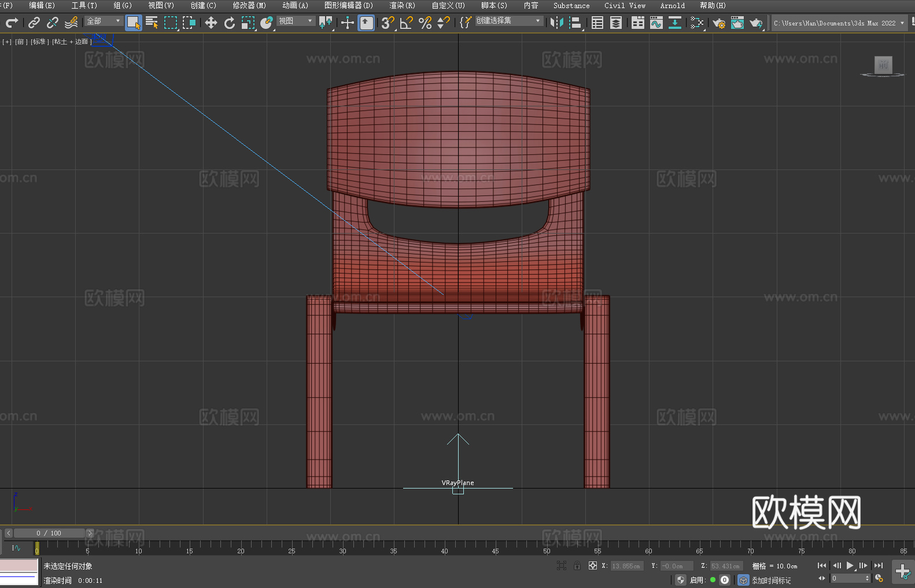Open the Scene Explorer icon
The height and width of the screenshot is (588, 915).
tap(597, 23)
